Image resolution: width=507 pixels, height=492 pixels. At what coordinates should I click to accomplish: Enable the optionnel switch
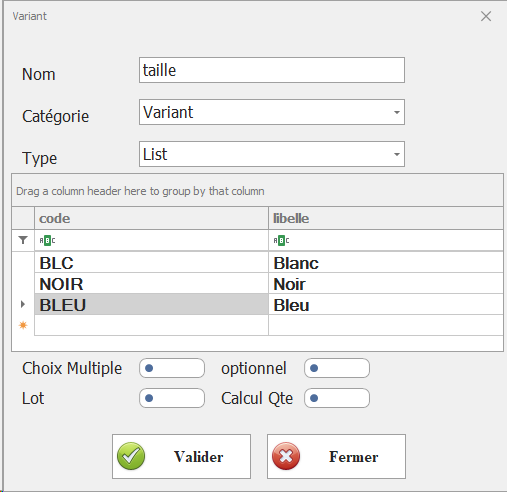pos(337,368)
